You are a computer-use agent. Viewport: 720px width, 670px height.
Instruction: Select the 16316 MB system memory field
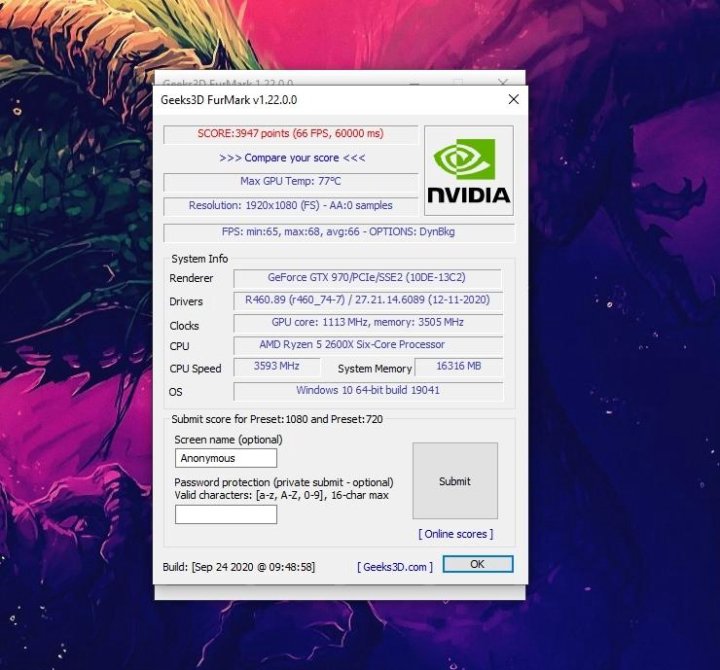[x=458, y=367]
